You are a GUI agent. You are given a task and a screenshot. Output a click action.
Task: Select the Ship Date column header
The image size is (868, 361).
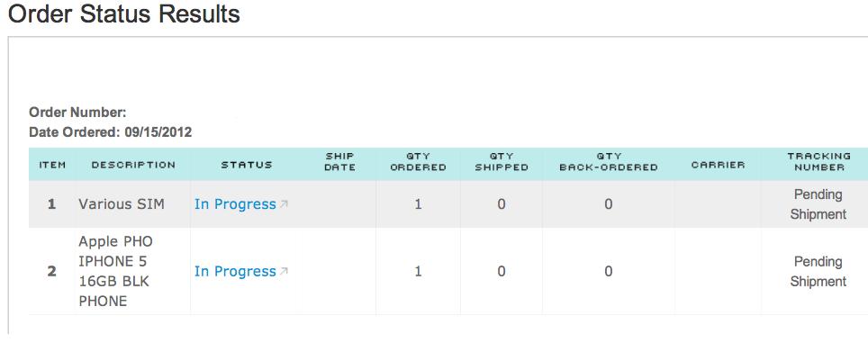pos(339,162)
